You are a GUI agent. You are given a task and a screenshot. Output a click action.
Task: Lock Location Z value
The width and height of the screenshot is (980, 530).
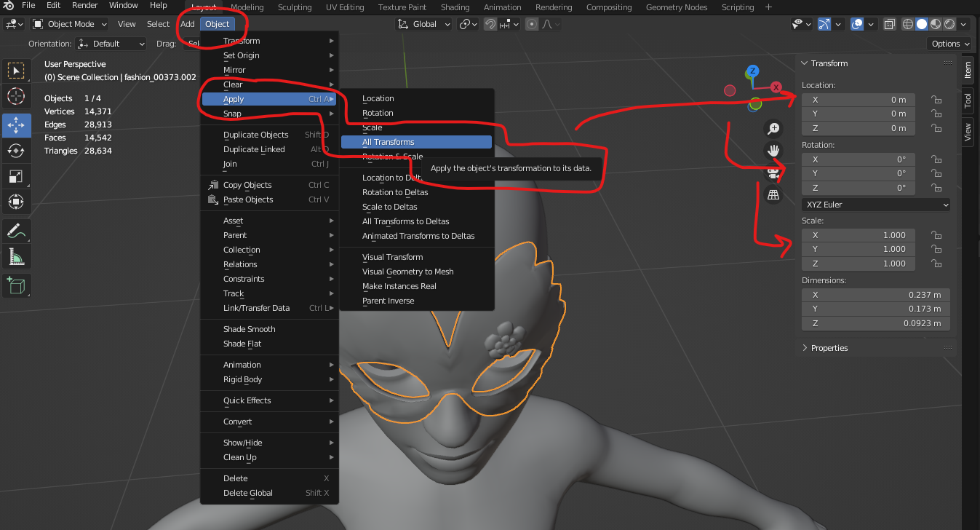click(x=937, y=128)
